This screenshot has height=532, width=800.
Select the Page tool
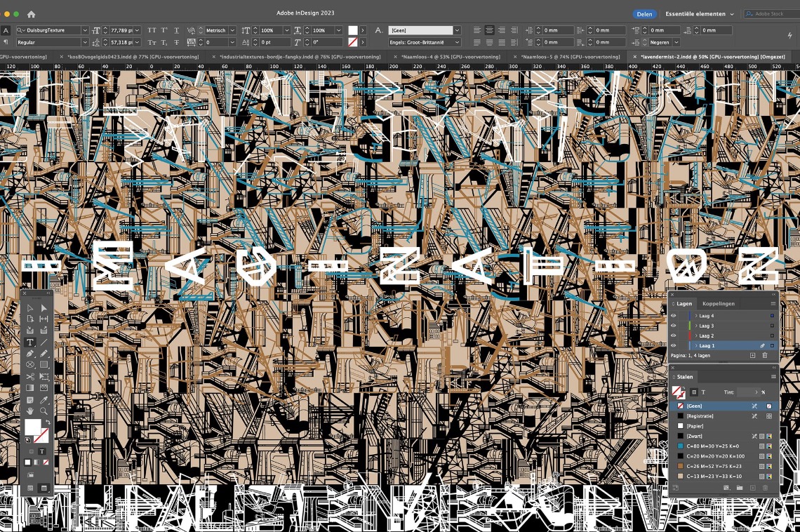pos(30,319)
